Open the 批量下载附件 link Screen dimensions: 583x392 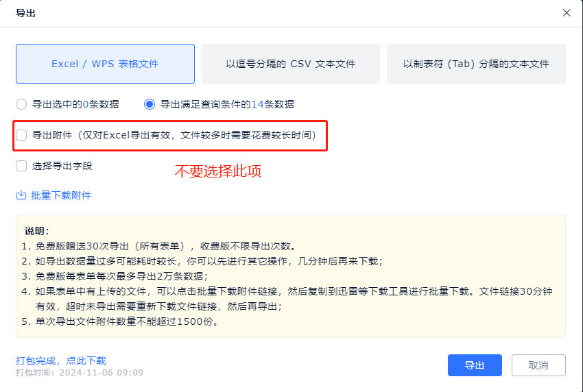60,195
